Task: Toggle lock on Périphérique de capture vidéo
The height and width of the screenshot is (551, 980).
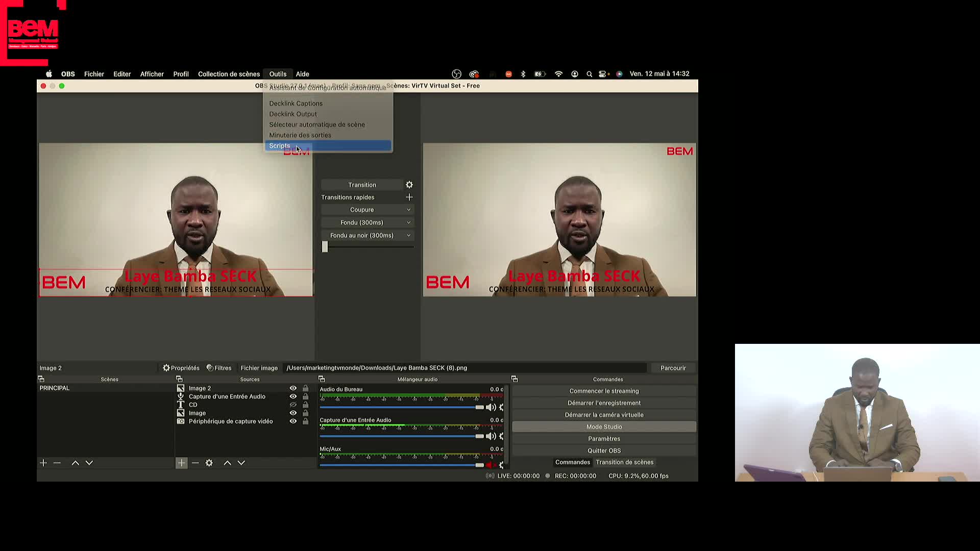Action: point(305,421)
